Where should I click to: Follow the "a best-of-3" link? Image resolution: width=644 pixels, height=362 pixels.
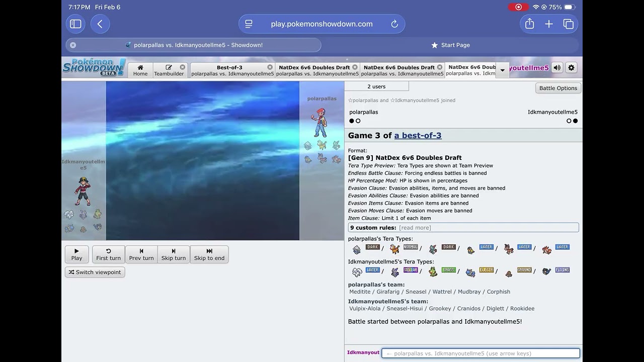[418, 135]
